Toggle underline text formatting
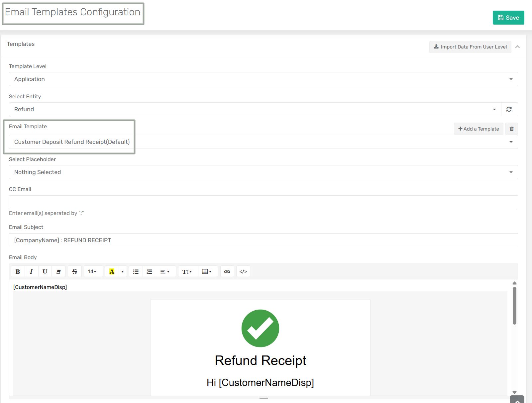Screen dimensions: 532x403 45,271
